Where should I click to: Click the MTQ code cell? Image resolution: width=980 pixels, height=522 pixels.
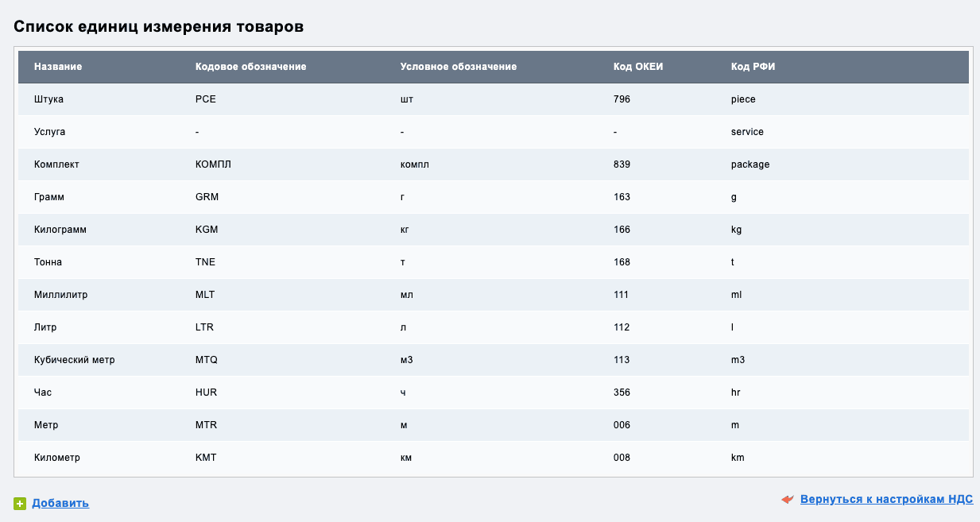pyautogui.click(x=206, y=360)
